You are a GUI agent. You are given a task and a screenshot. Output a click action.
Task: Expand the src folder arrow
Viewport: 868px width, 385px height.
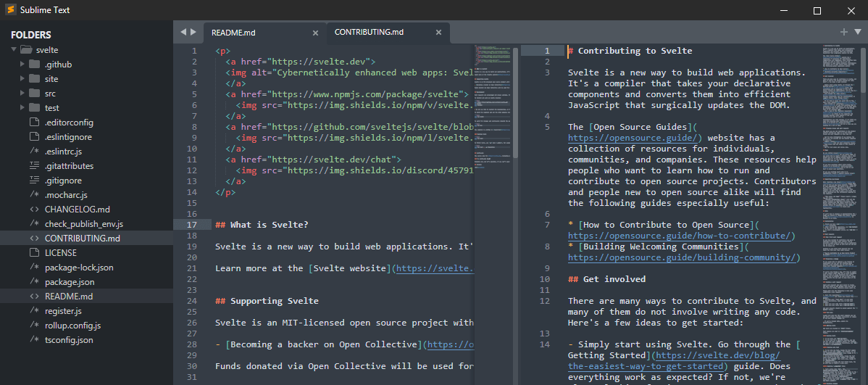[22, 93]
